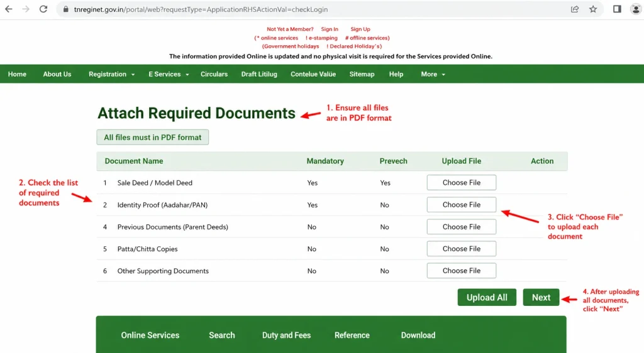This screenshot has height=353, width=644.
Task: Open the Duty and Fees footer tab
Action: click(x=286, y=335)
